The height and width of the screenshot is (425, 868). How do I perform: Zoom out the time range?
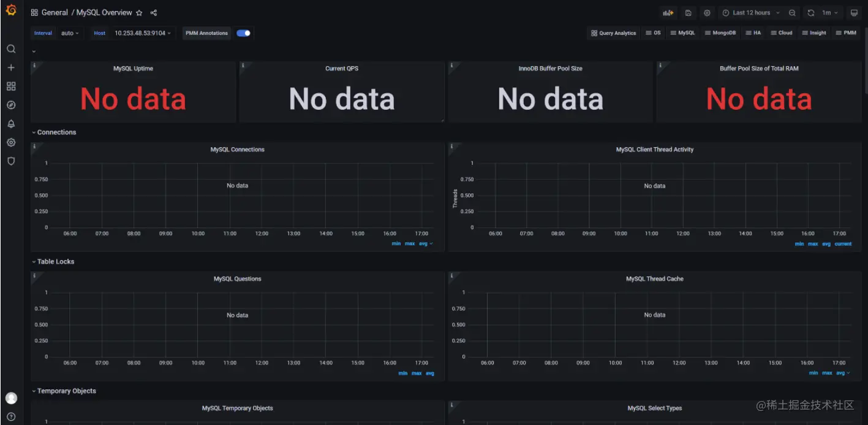click(x=792, y=13)
